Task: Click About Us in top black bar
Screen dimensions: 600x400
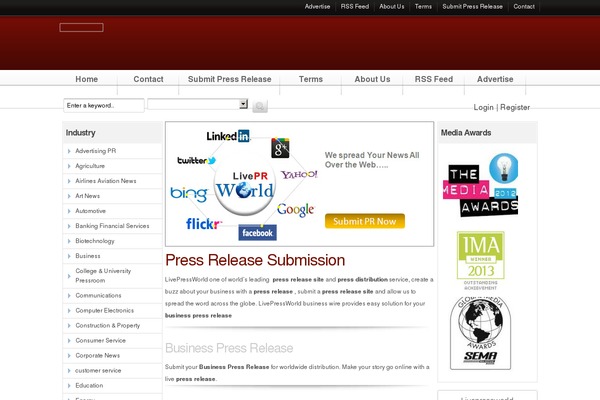Action: pyautogui.click(x=392, y=7)
